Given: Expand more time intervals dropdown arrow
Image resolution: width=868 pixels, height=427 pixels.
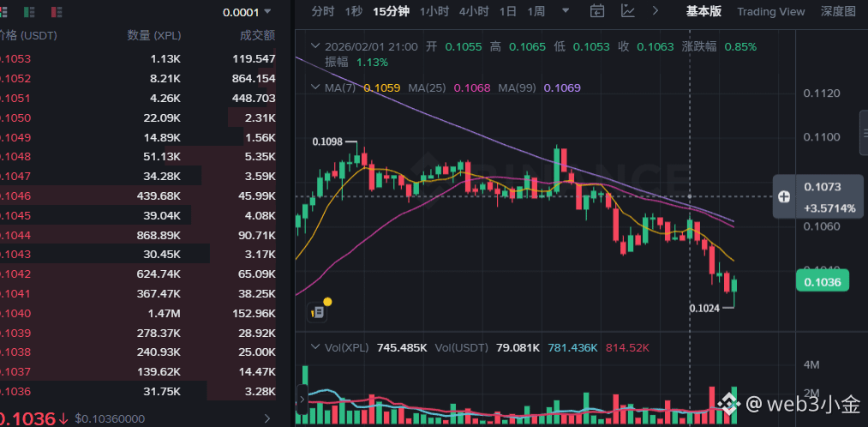Looking at the screenshot, I should (x=564, y=11).
